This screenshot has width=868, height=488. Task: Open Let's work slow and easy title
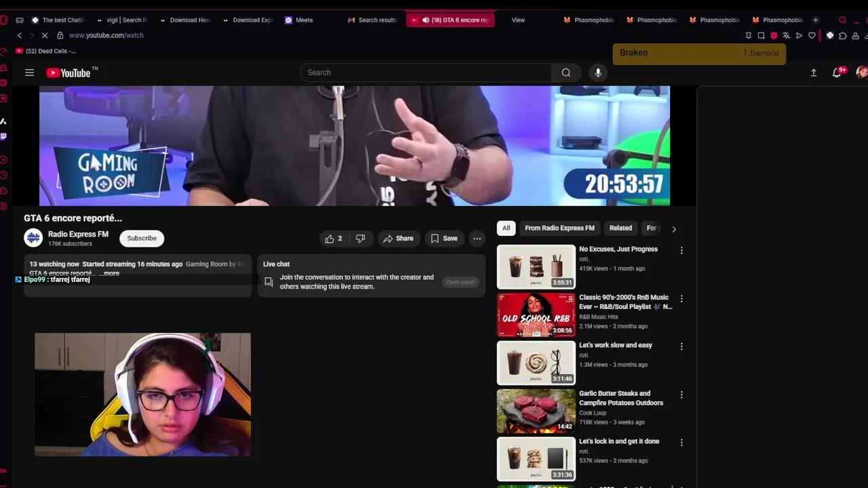pyautogui.click(x=616, y=345)
